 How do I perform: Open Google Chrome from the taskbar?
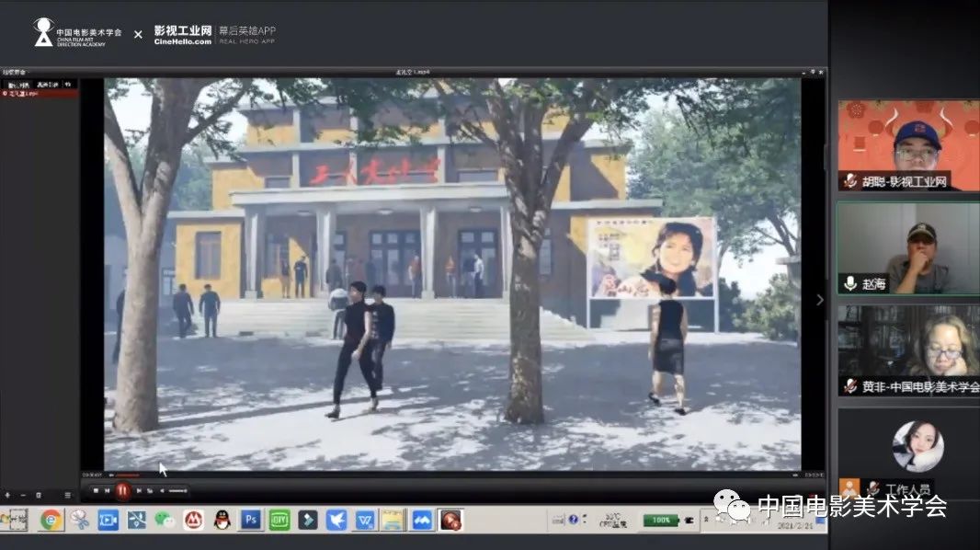pyautogui.click(x=51, y=521)
